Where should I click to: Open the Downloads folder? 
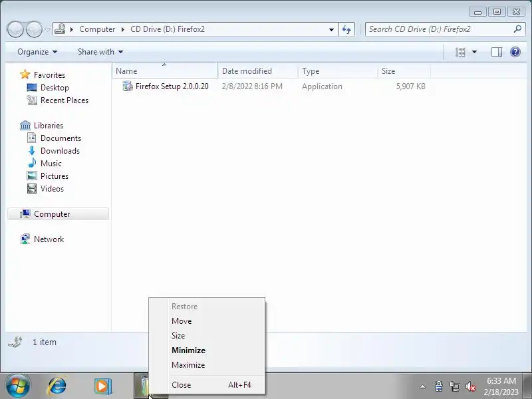(60, 151)
